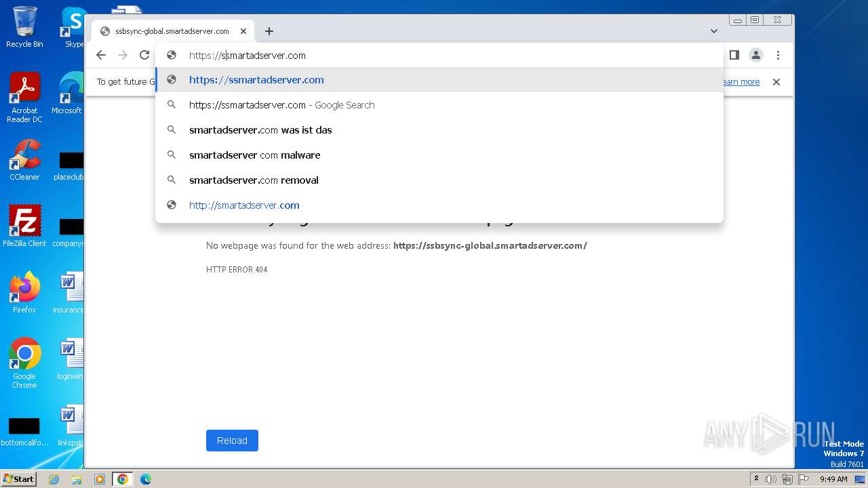
Task: Open the insurance Word document icon
Action: click(70, 292)
